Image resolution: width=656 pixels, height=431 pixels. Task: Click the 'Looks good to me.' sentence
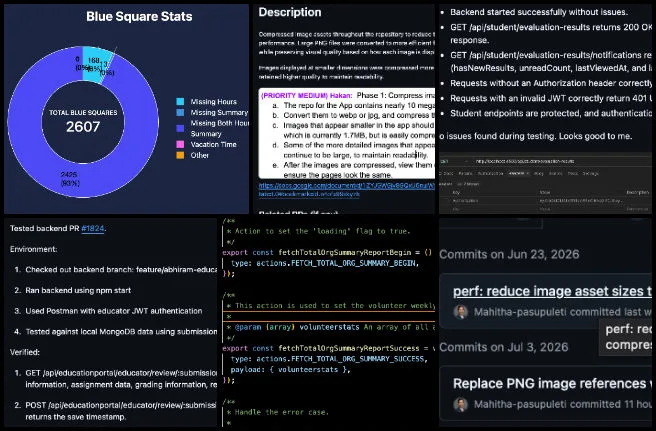click(595, 136)
